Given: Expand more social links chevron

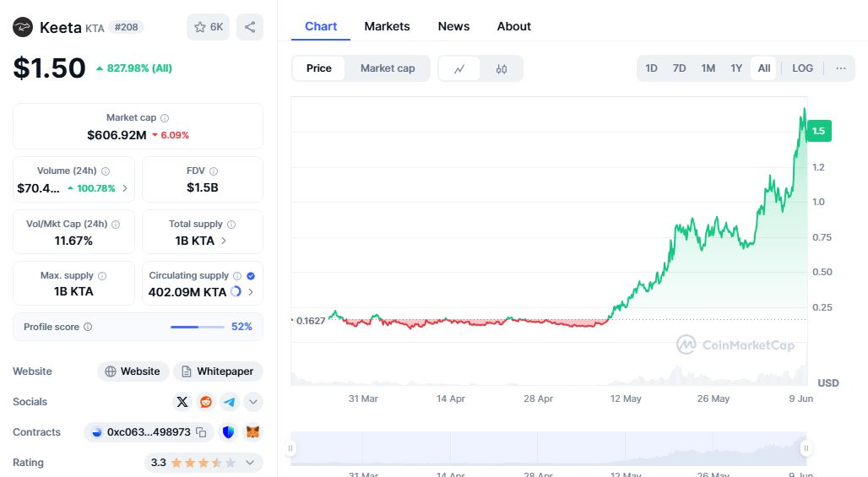Looking at the screenshot, I should click(x=253, y=402).
